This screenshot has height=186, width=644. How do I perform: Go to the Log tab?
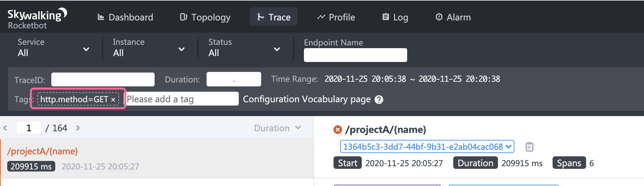395,17
